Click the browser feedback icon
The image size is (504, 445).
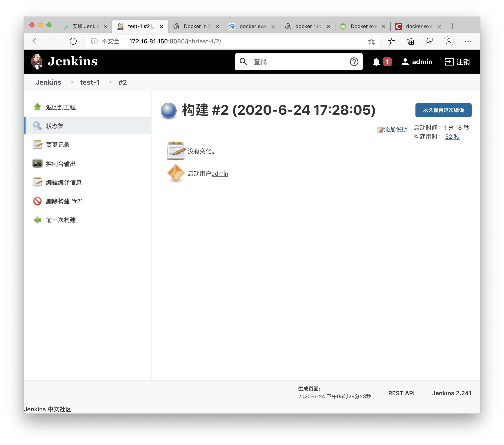coord(429,41)
